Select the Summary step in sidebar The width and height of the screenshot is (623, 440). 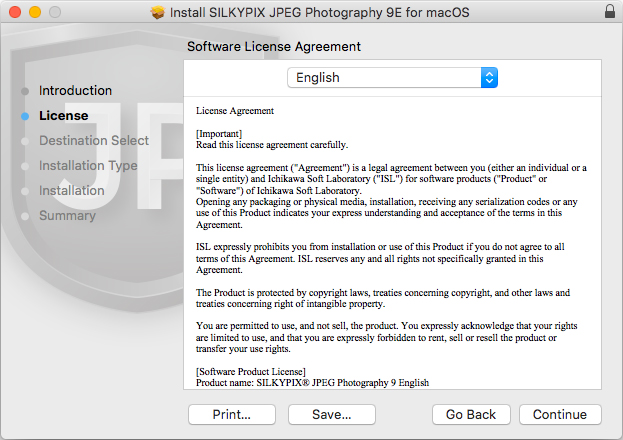[67, 215]
